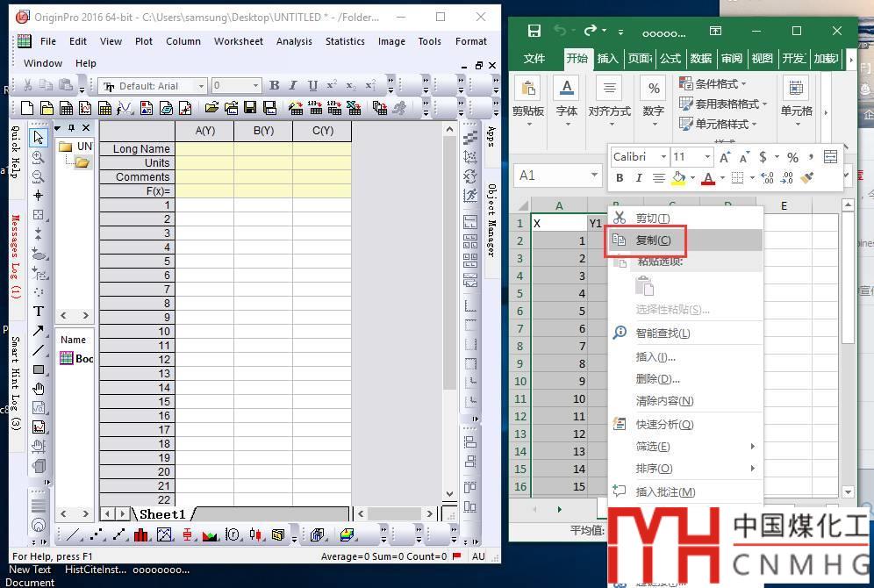
Task: Open the Default: Arial font dropdown
Action: [201, 86]
